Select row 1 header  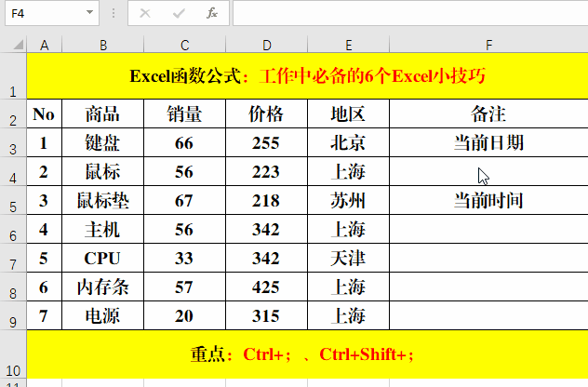pyautogui.click(x=13, y=76)
